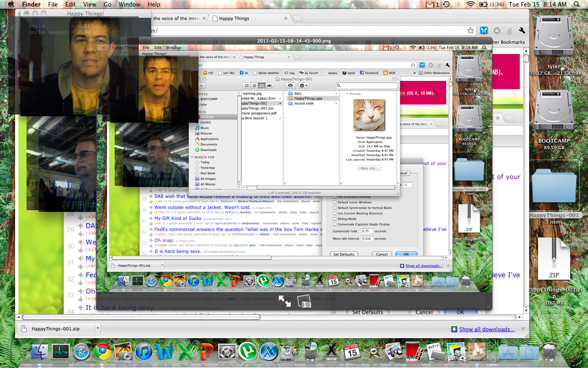
Task: Click the camera snapshot icon in preview overlay
Action: [x=304, y=301]
